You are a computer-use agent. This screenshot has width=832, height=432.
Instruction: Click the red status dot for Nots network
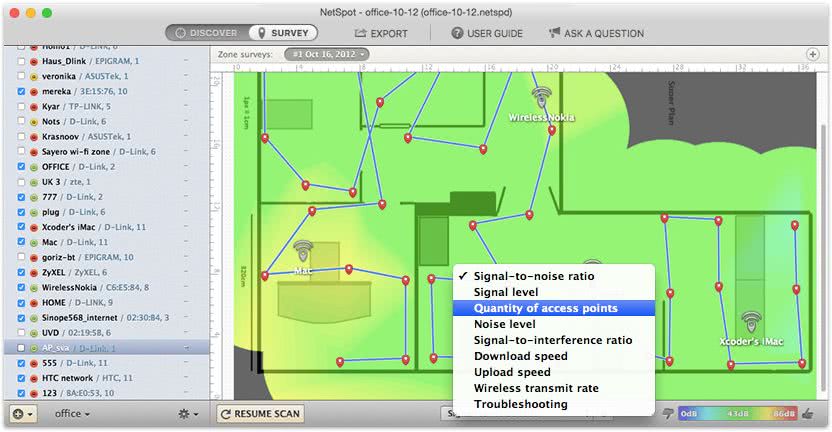33,122
